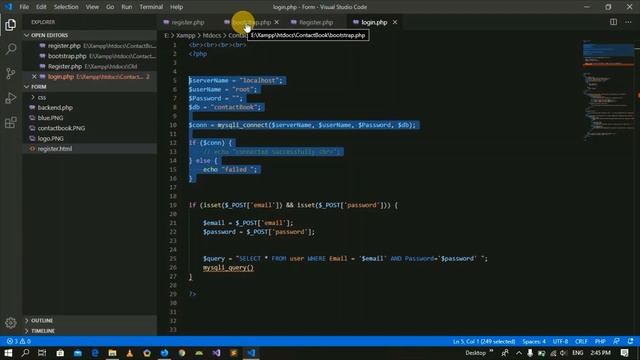Open the Extensions view
Image resolution: width=640 pixels, height=360 pixels.
(x=11, y=122)
